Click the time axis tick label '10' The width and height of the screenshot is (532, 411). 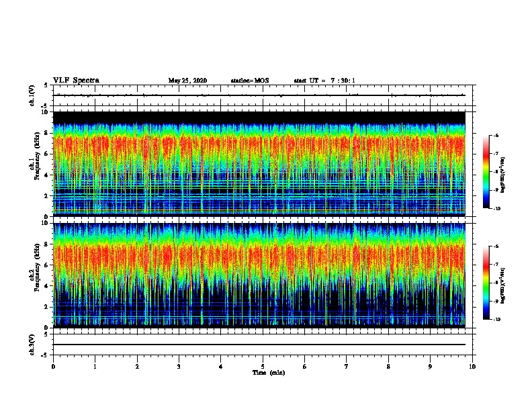pos(472,367)
